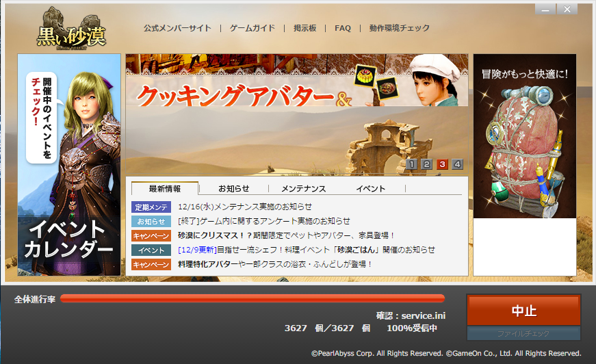Show banner slide 2
Viewport: 596px width, 364px height.
tap(427, 164)
